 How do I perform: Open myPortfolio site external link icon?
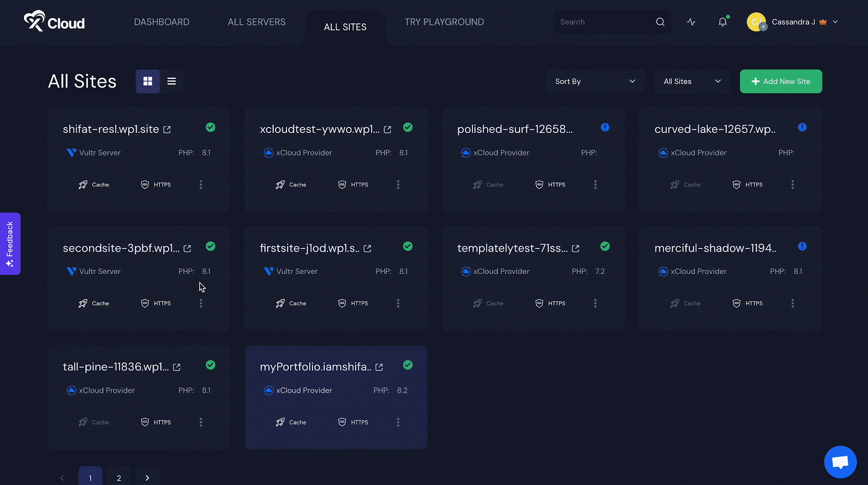click(379, 367)
